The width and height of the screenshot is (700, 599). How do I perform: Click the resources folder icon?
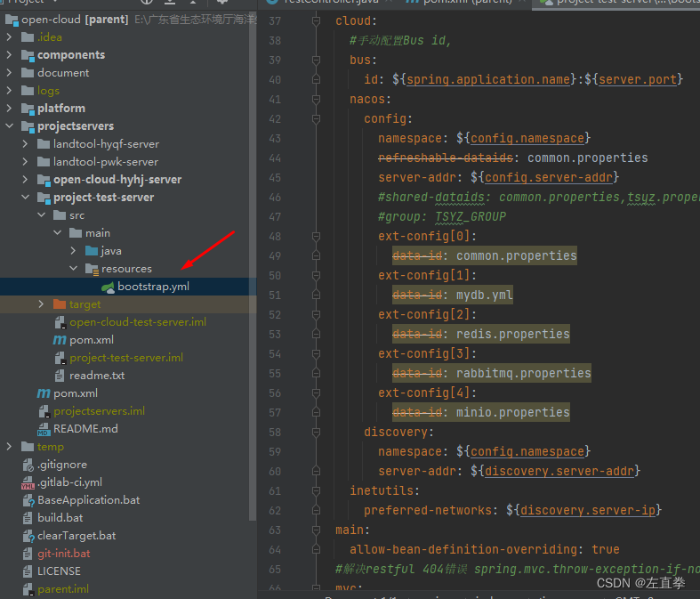pyautogui.click(x=92, y=269)
